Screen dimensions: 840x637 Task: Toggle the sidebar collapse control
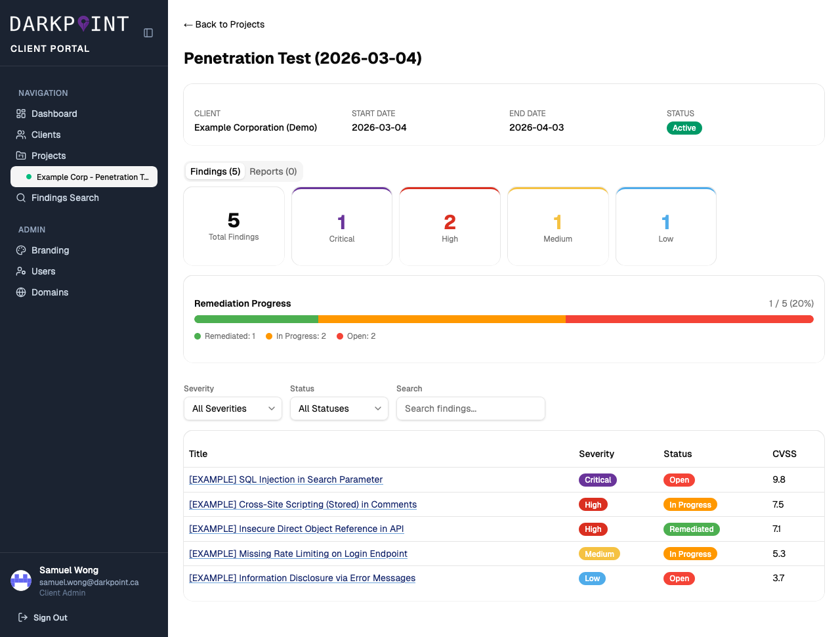pyautogui.click(x=147, y=32)
